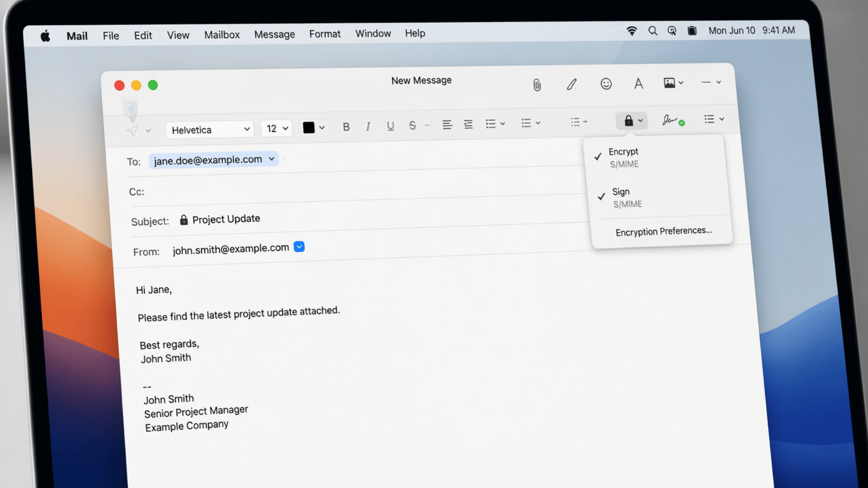Open the Message menu
868x488 pixels.
274,34
